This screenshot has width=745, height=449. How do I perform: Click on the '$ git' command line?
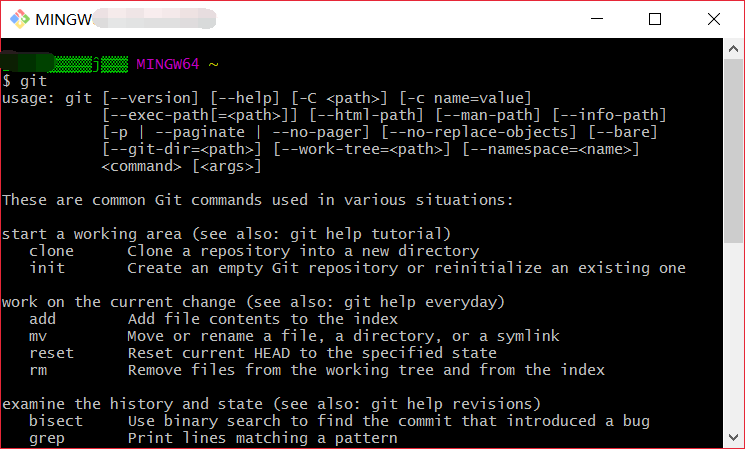pos(25,81)
